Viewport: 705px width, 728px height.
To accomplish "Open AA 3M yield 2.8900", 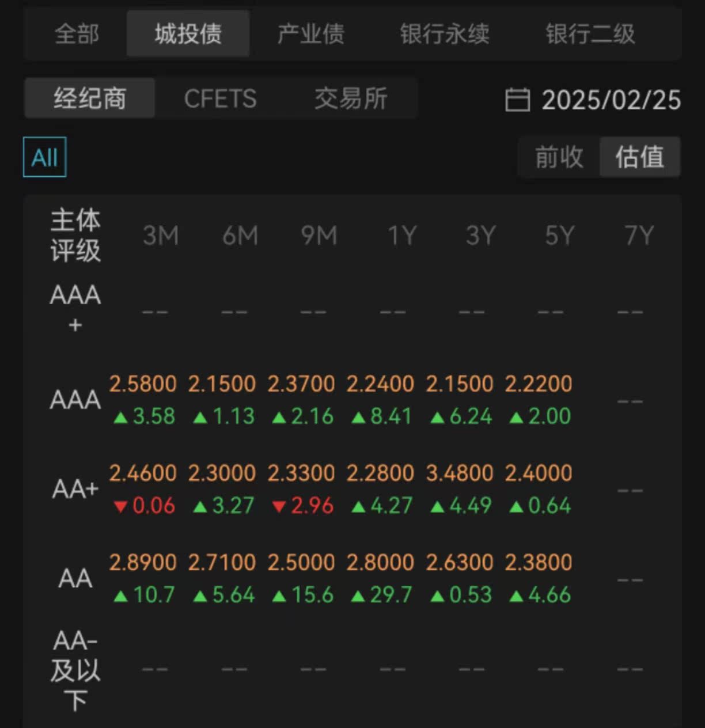I will click(x=143, y=562).
